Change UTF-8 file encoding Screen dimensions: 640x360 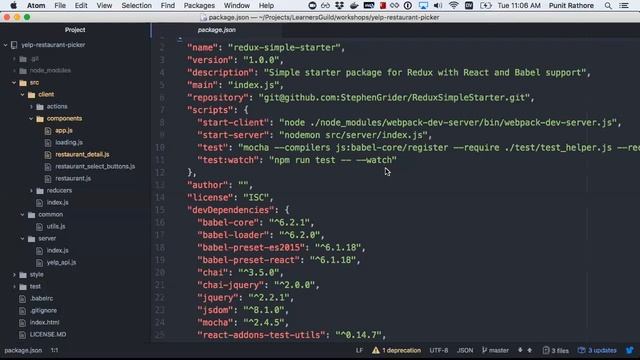[439, 350]
